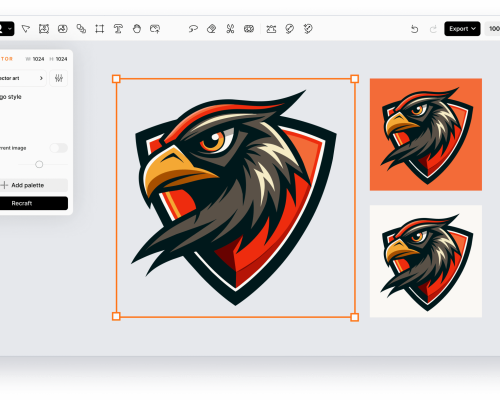Click the bottom-left selection resize handle
The height and width of the screenshot is (400, 500).
tap(116, 316)
